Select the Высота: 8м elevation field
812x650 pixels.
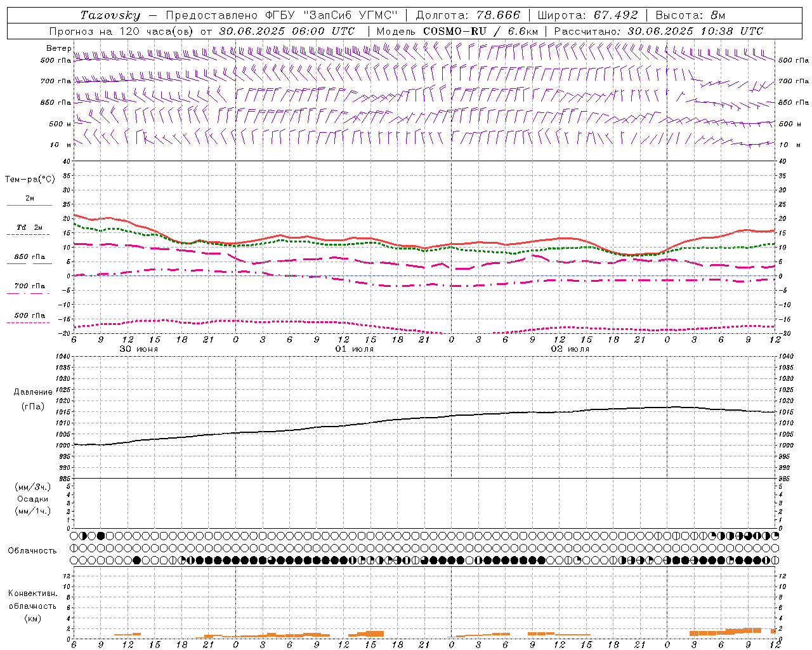pos(690,15)
